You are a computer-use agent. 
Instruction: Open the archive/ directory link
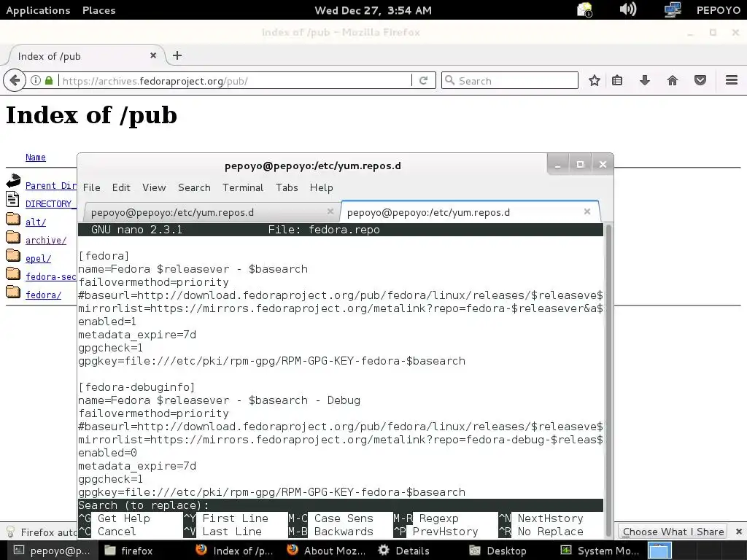tap(46, 240)
